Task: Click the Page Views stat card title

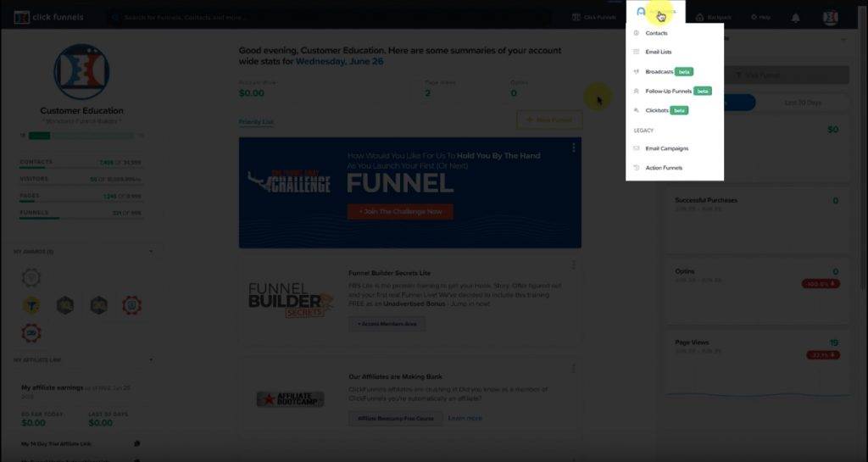Action: (x=692, y=342)
